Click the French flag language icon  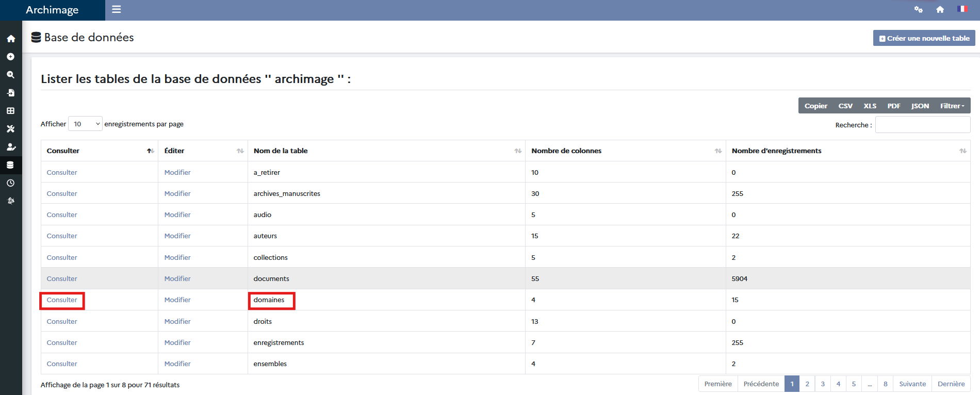(962, 9)
